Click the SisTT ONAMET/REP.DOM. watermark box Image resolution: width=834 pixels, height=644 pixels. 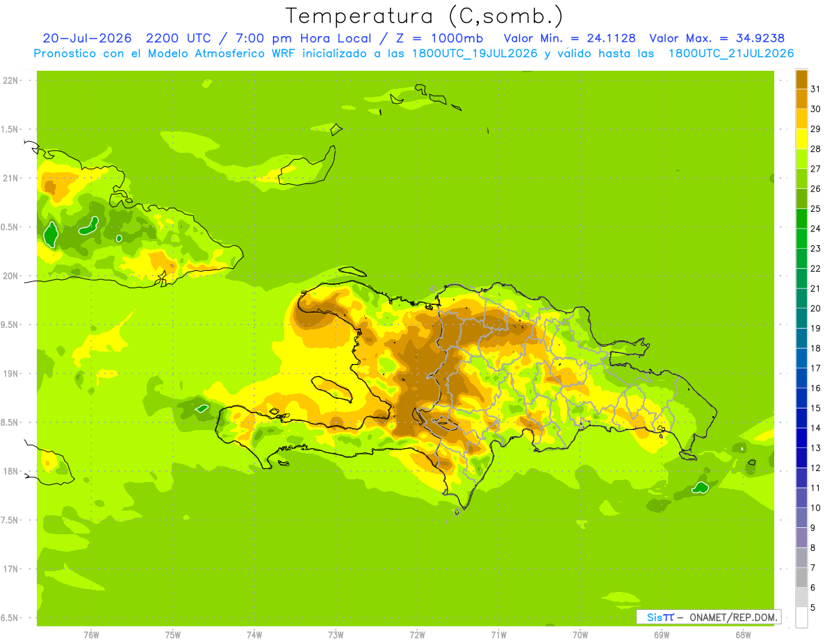pyautogui.click(x=709, y=617)
